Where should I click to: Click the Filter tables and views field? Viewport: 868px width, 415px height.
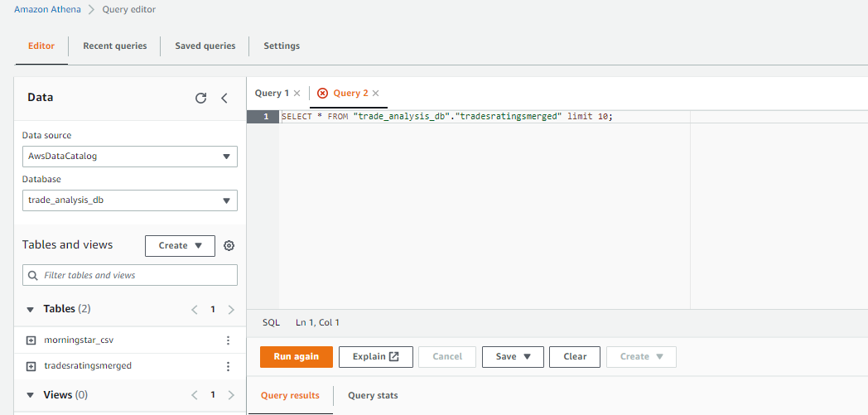129,275
